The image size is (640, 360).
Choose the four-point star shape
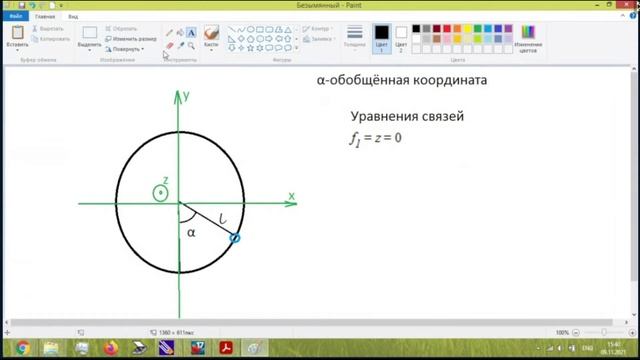pos(241,48)
